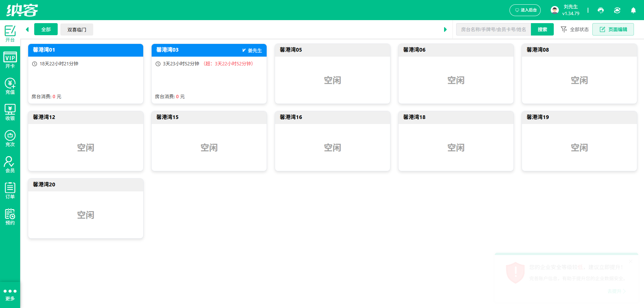
Task: Click the red overtime text 超：3天22小时52分钟
Action: point(228,64)
